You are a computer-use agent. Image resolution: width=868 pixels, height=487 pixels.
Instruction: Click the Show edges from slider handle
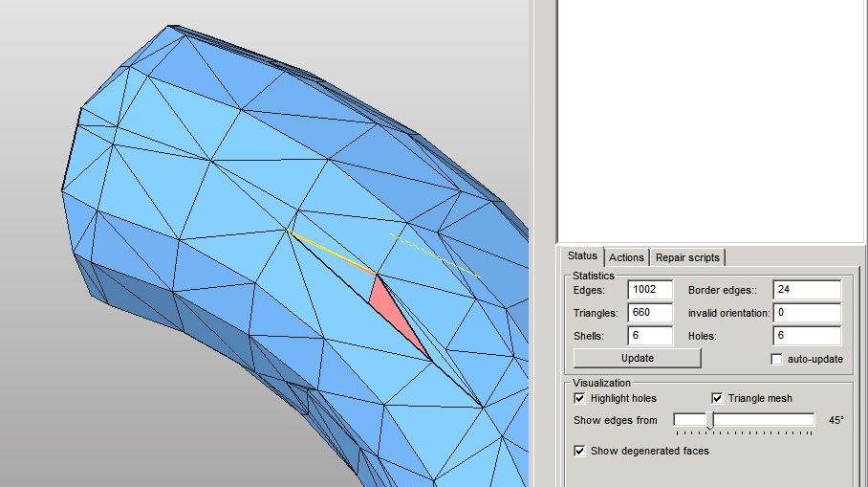pos(709,420)
